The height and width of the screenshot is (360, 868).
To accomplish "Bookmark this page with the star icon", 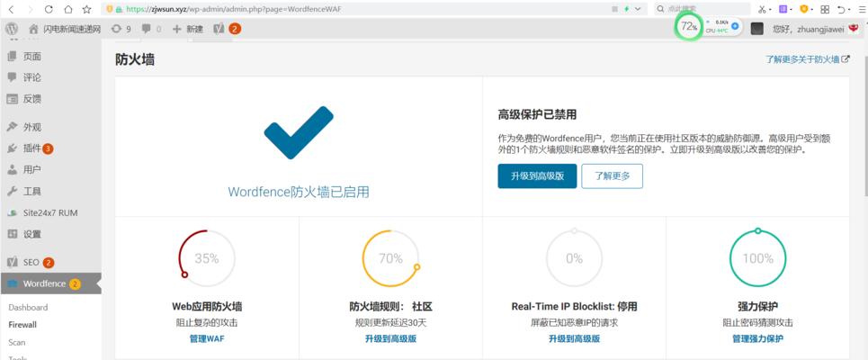I will point(87,9).
